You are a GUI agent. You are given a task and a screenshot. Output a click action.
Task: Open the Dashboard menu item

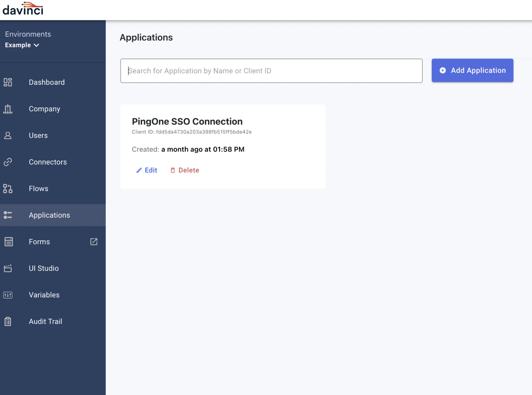(x=53, y=82)
